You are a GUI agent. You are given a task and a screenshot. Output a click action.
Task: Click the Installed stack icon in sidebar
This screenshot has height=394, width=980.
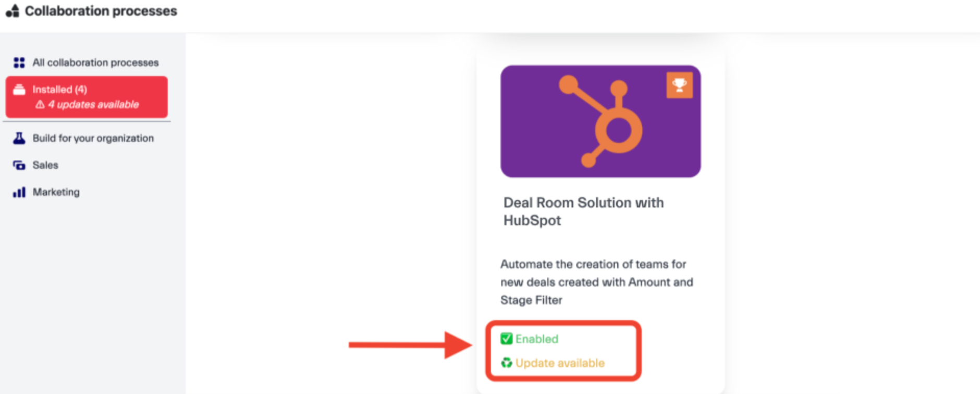pos(19,90)
